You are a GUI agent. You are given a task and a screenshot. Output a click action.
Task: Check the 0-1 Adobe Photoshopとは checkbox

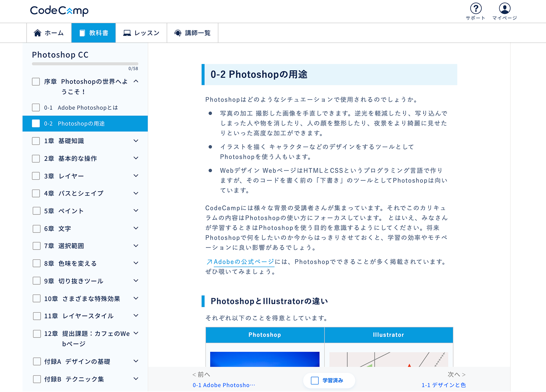pyautogui.click(x=36, y=107)
